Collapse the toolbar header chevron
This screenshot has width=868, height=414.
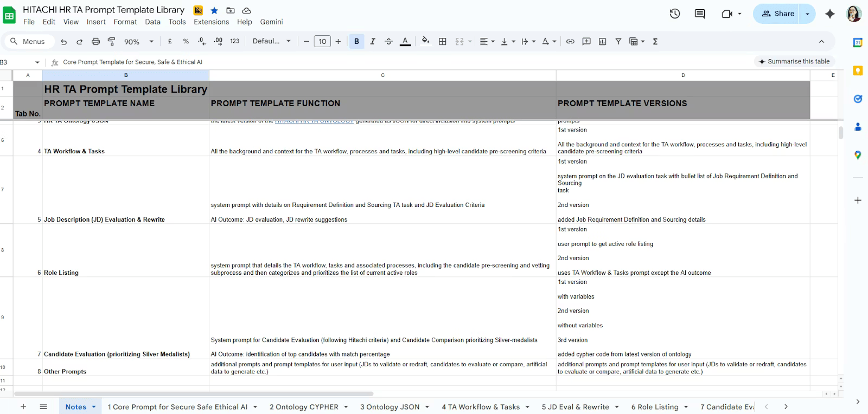pos(821,41)
